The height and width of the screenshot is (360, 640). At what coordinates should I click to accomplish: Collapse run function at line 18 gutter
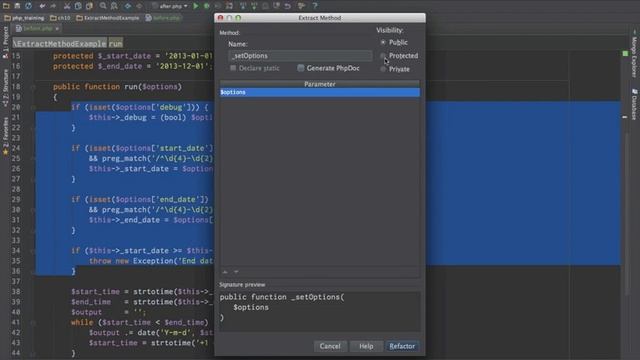pyautogui.click(x=33, y=87)
